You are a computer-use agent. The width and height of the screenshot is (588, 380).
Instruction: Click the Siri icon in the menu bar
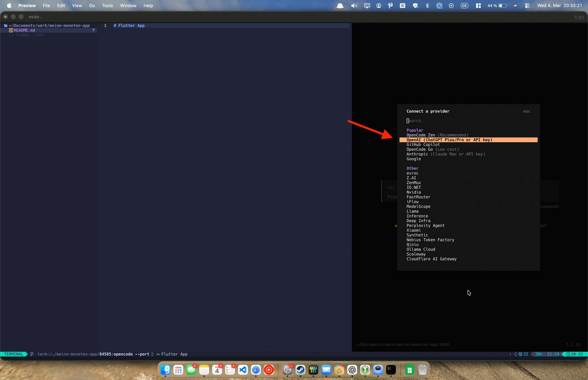click(515, 6)
